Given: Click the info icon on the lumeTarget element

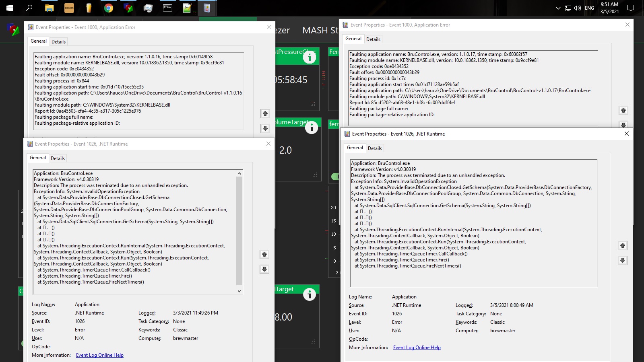Looking at the screenshot, I should click(312, 128).
